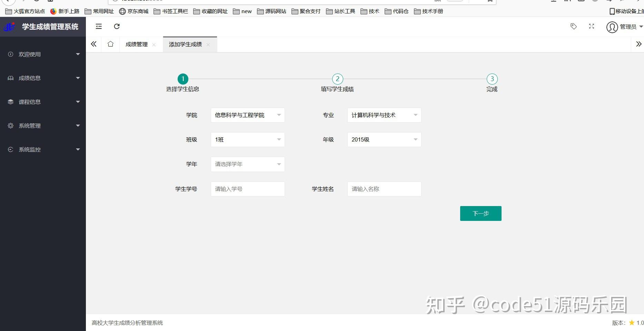Collapse the sidebar using the hamburger icon

99,26
